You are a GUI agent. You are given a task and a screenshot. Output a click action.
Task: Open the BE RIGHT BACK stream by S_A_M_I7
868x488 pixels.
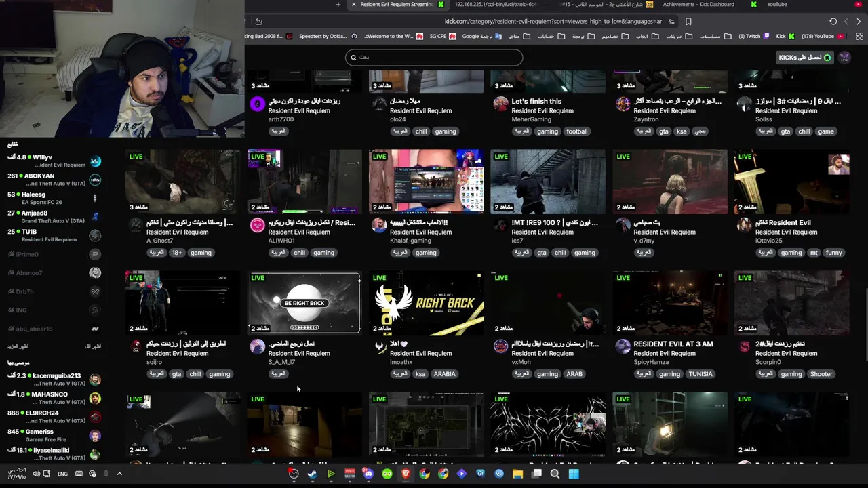click(x=304, y=303)
